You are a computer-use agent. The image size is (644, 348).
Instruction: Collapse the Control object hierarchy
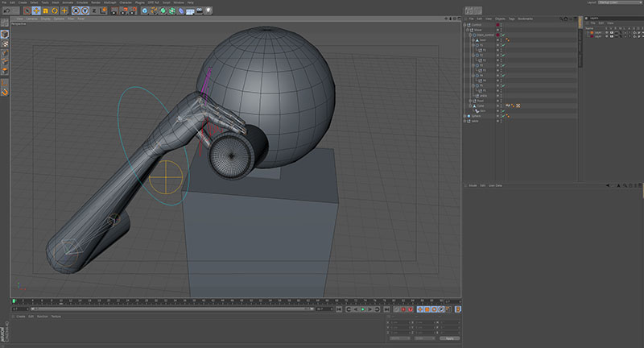[x=465, y=25]
